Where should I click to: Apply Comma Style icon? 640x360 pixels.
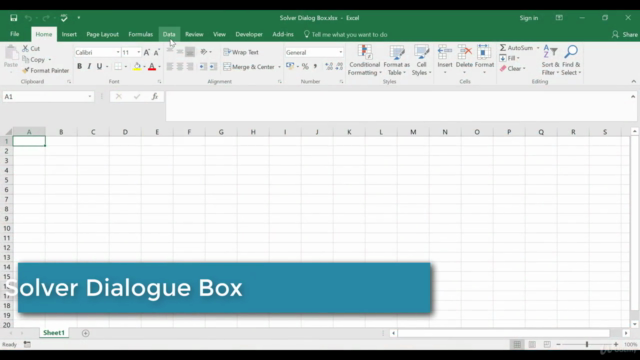pos(315,67)
